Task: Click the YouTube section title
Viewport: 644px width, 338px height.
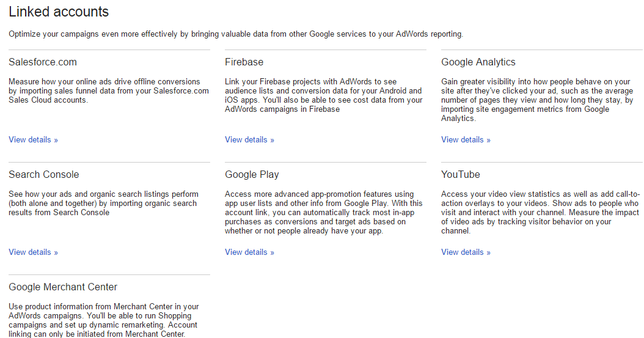Action: click(461, 175)
